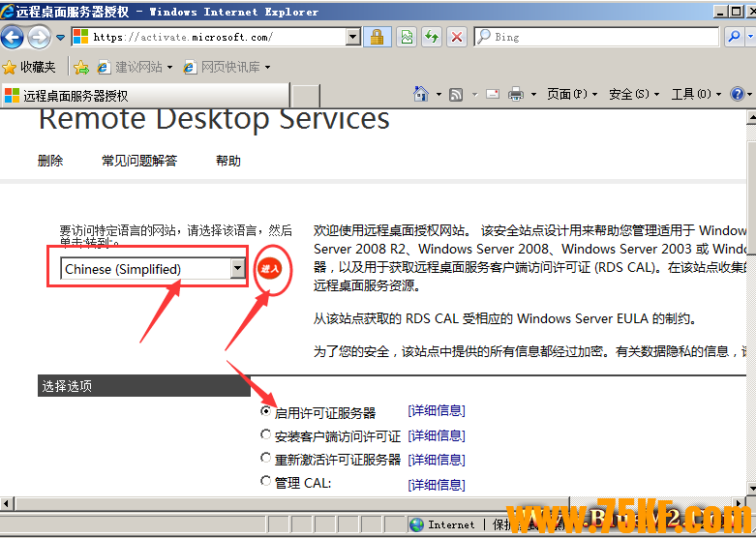Click the Windows flag site icon in address bar

pyautogui.click(x=81, y=37)
